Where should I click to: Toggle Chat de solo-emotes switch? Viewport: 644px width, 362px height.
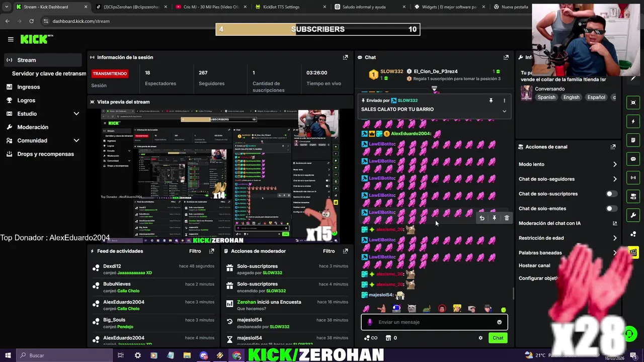click(x=611, y=208)
